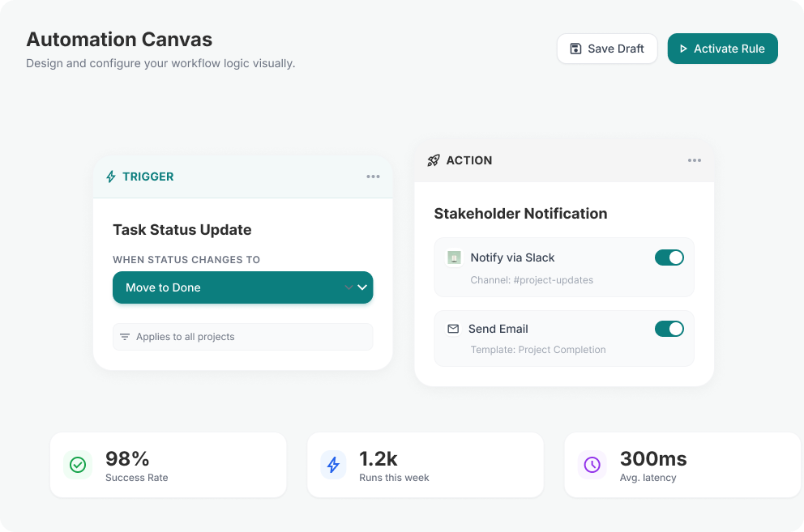Click the Notify via Slack label
Viewport: 804px width, 532px height.
[x=512, y=257]
